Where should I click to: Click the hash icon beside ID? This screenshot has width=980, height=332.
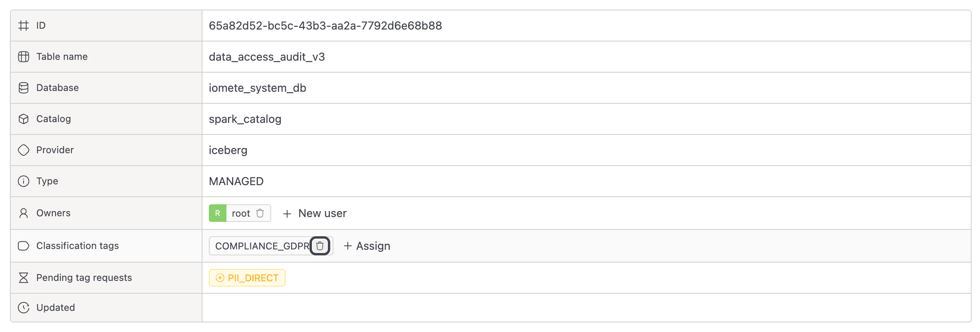click(24, 26)
